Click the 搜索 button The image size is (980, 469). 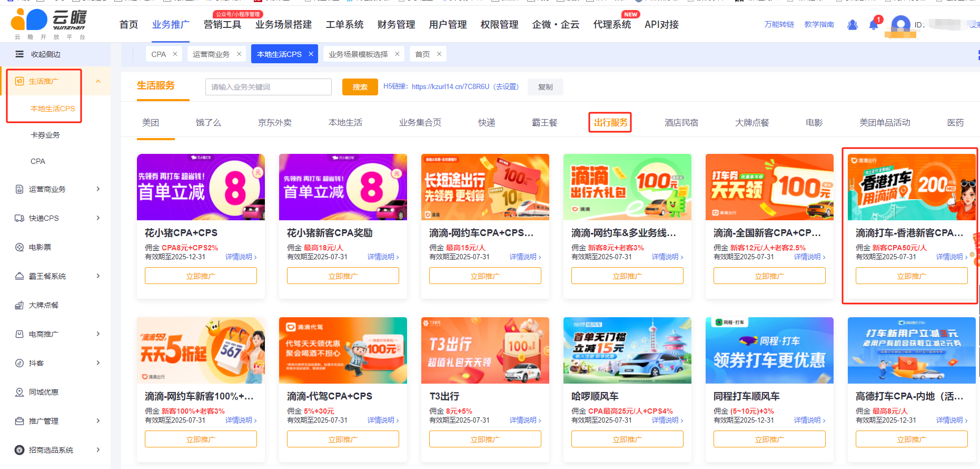(360, 87)
